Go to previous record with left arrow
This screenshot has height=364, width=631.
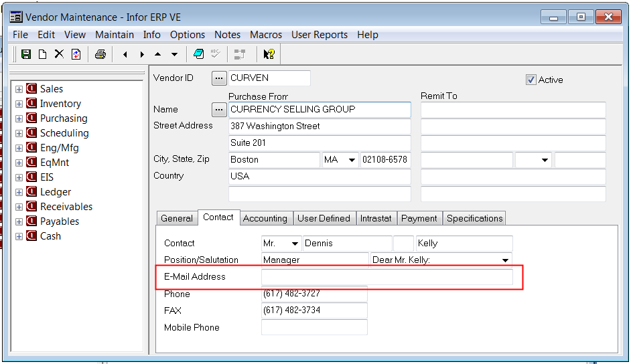(x=125, y=54)
